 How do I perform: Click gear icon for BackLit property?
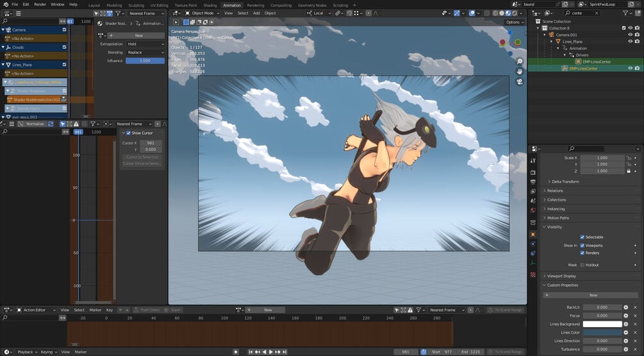tap(626, 307)
